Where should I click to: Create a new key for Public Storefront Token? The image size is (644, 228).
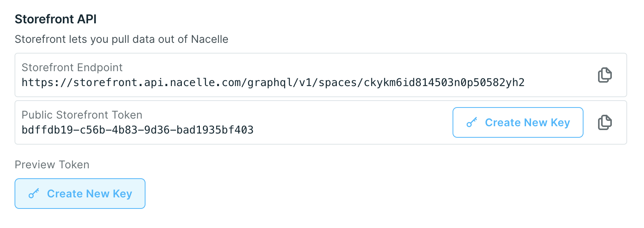pos(518,122)
